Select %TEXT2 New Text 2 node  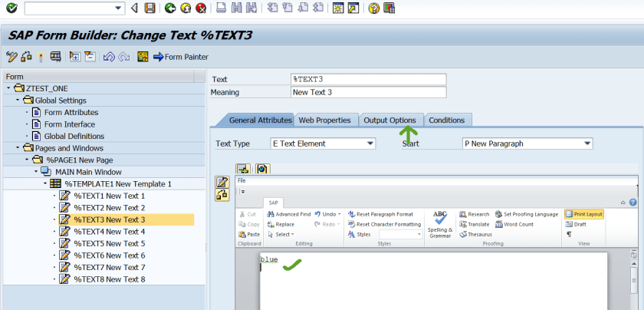pyautogui.click(x=109, y=208)
